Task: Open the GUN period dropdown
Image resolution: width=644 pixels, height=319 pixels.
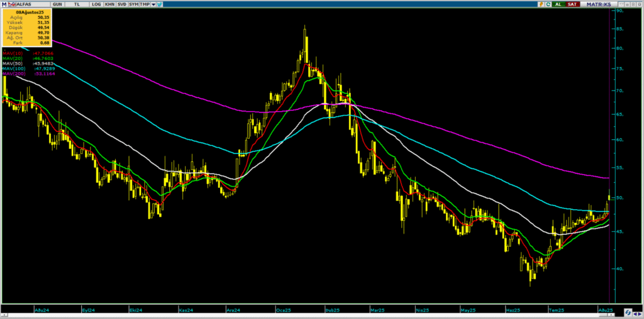Action: pos(57,4)
